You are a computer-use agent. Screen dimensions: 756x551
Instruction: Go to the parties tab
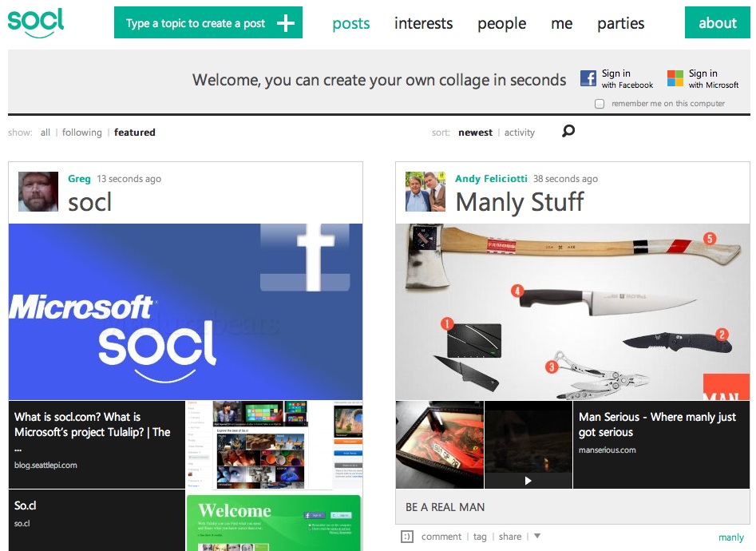click(620, 23)
